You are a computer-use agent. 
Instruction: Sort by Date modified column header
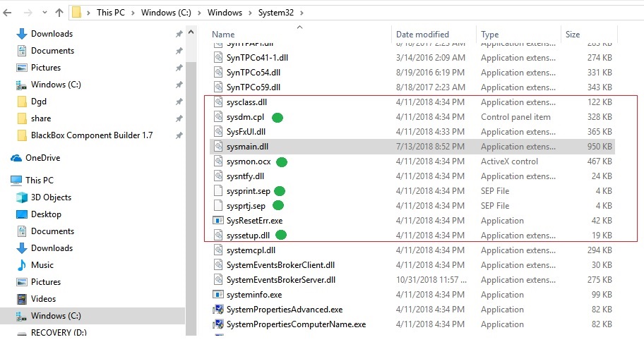click(x=422, y=34)
